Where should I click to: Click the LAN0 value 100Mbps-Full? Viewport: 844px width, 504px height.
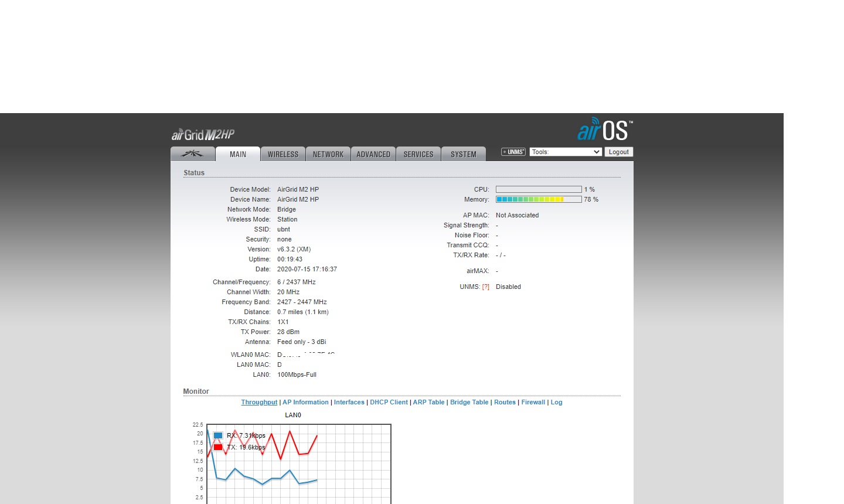297,374
